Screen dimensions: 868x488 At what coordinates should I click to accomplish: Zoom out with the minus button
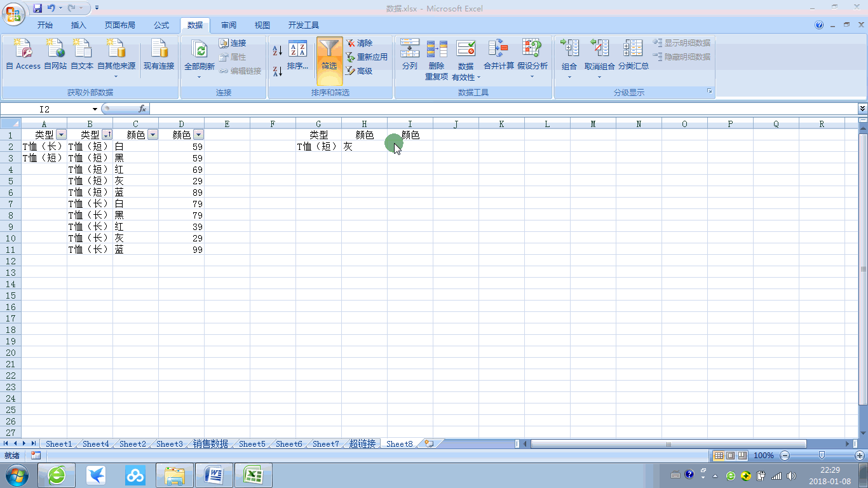[785, 456]
